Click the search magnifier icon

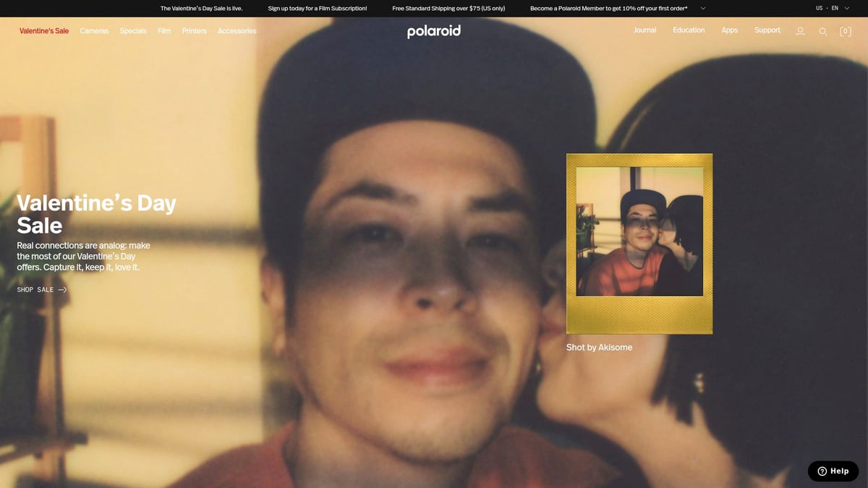pos(823,31)
